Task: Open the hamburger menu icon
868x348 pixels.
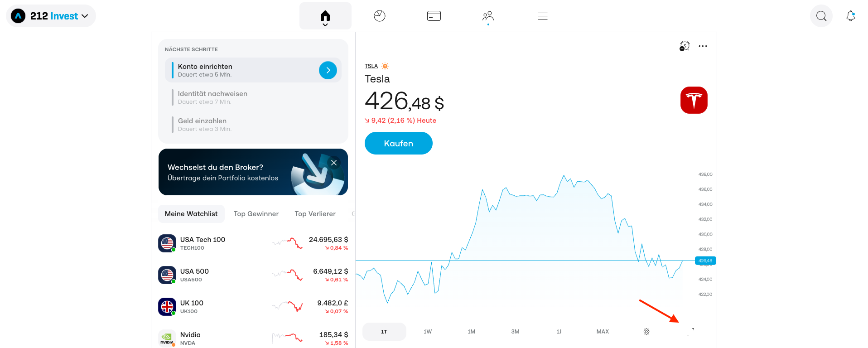Action: tap(542, 16)
